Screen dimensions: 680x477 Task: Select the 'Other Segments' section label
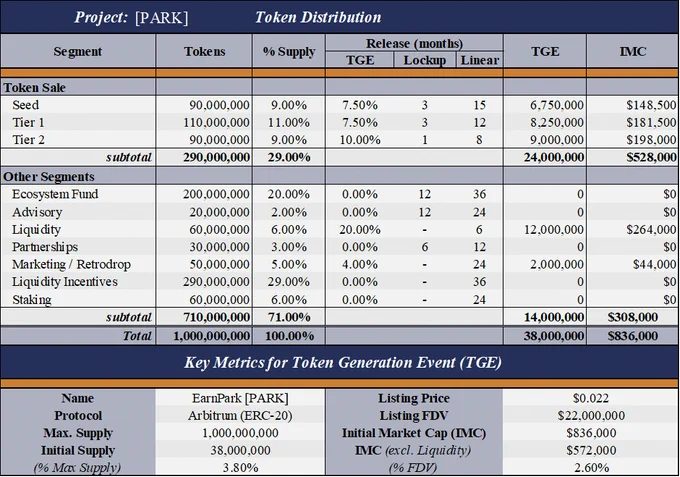click(x=49, y=177)
